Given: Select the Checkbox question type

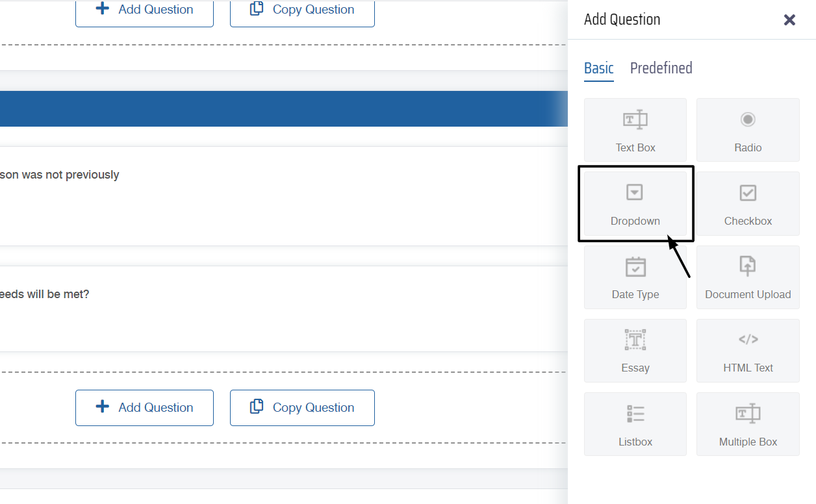Looking at the screenshot, I should (748, 203).
